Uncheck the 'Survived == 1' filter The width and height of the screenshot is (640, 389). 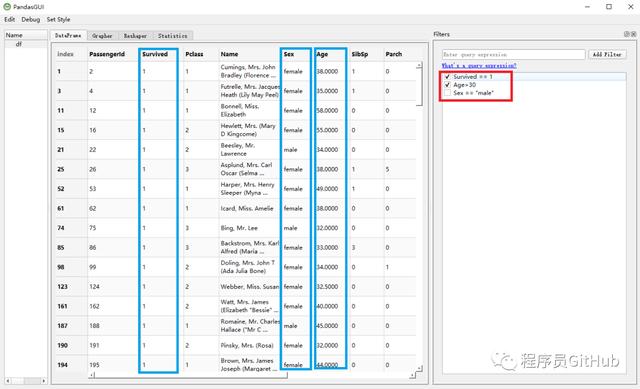pyautogui.click(x=447, y=77)
